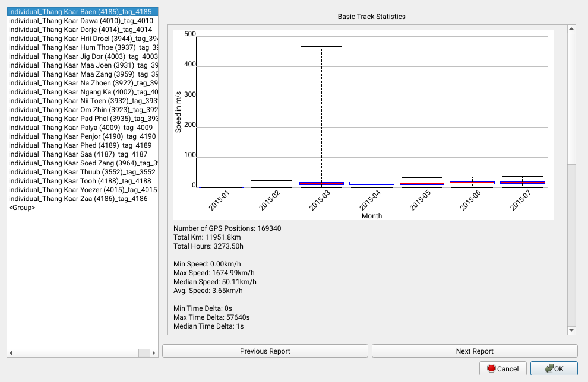588x382 pixels.
Task: Click the list's horizontal scrollbar thumb
Action: tap(75, 353)
